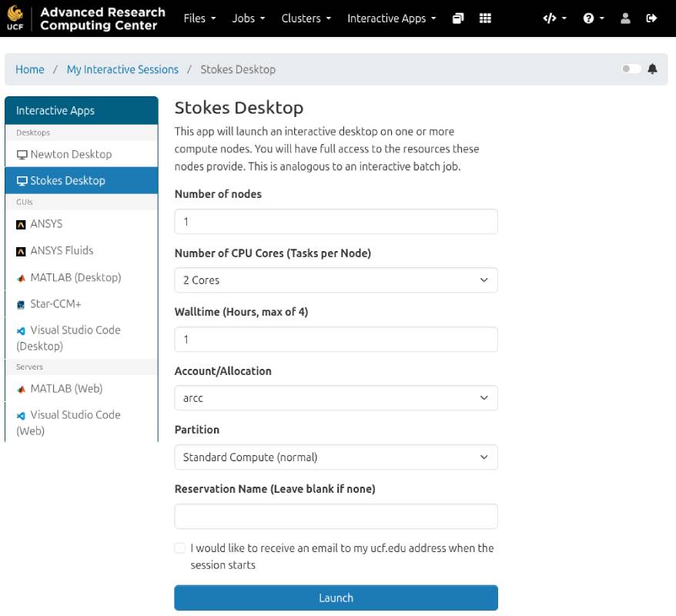Screen dimensions: 676x616
Task: Open the Account/Allocation dropdown
Action: (x=336, y=398)
